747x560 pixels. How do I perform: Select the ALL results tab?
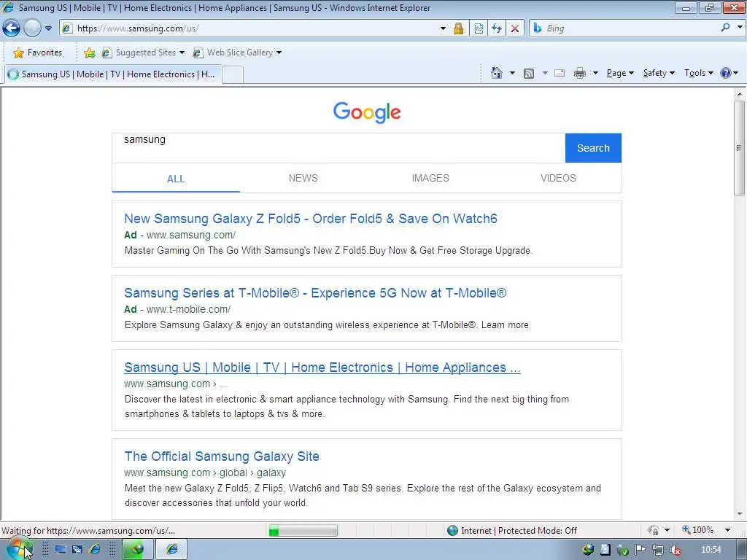click(x=176, y=179)
